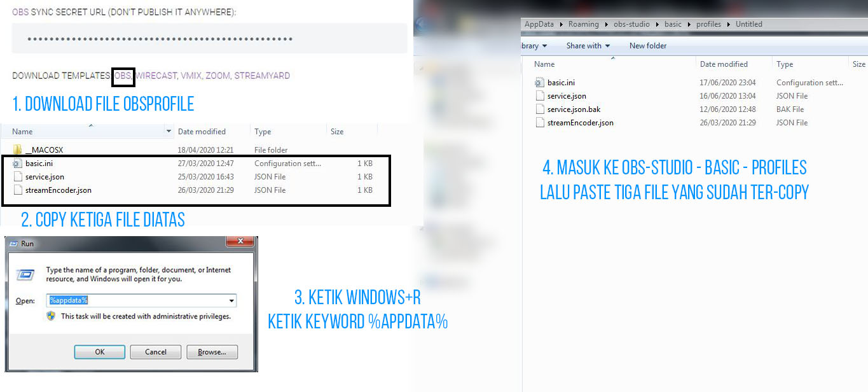Sort left file list by Size column
The height and width of the screenshot is (392, 868).
337,132
